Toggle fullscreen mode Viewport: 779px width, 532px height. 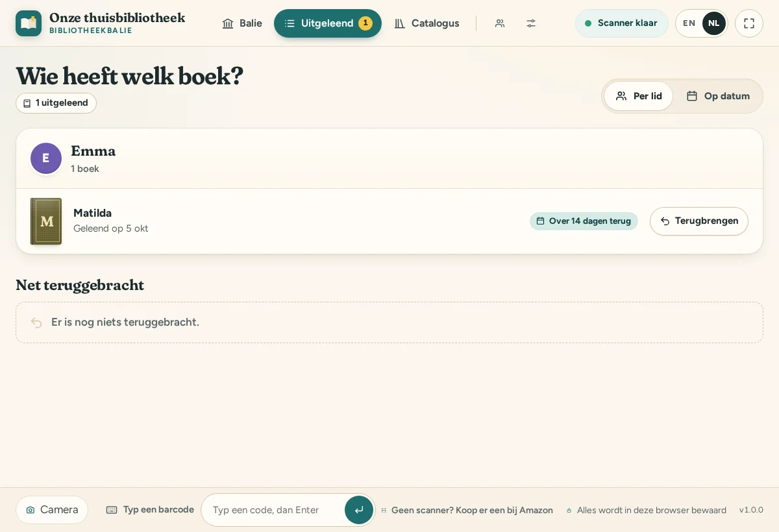(749, 23)
